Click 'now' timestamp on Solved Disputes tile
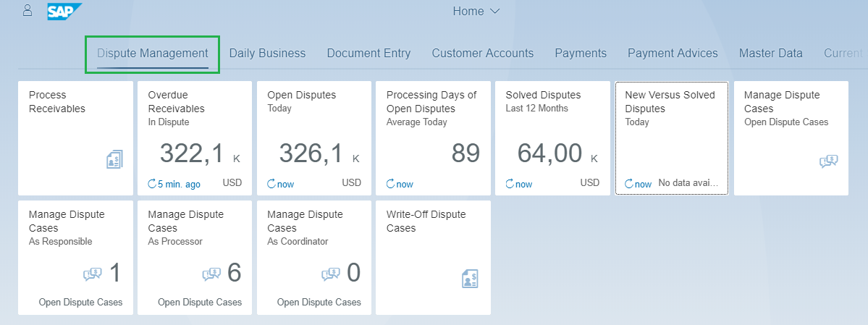 tap(523, 184)
